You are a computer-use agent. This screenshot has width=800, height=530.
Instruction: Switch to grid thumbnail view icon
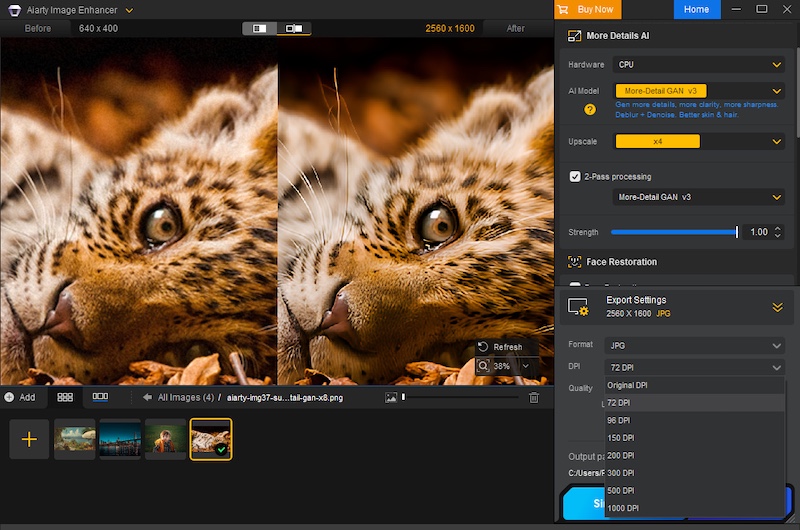click(65, 397)
